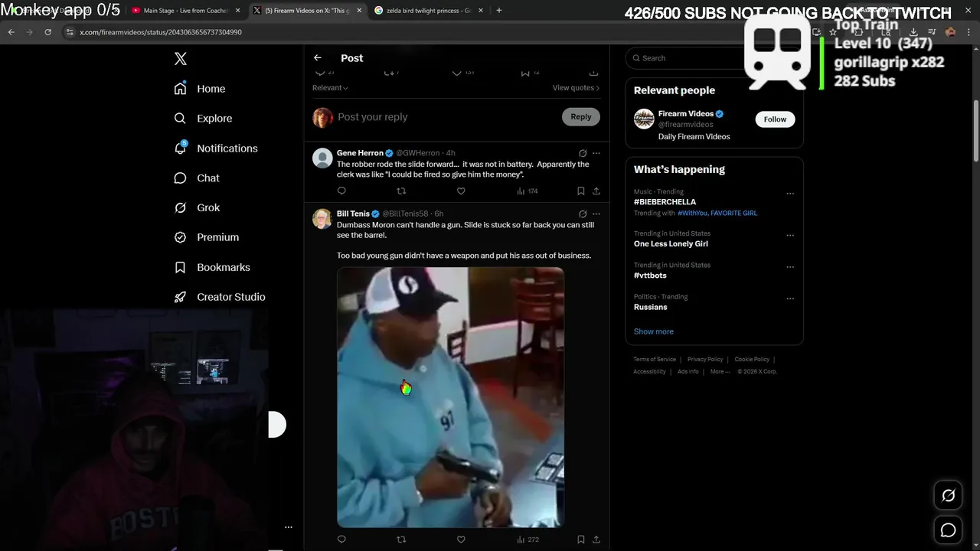Screen dimensions: 980x551
Task: Open the video in Bill Tenis's reply
Action: [450, 397]
